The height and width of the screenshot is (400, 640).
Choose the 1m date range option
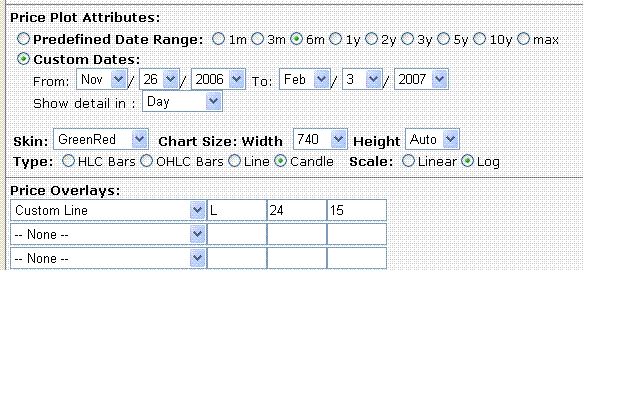coord(218,39)
